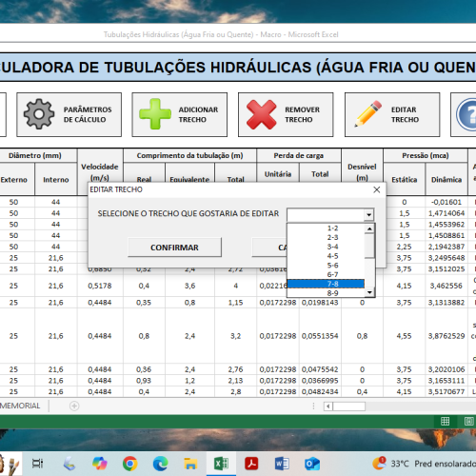Switch to the MEMORIAL sheet tab
The height and width of the screenshot is (476, 476).
click(x=20, y=406)
